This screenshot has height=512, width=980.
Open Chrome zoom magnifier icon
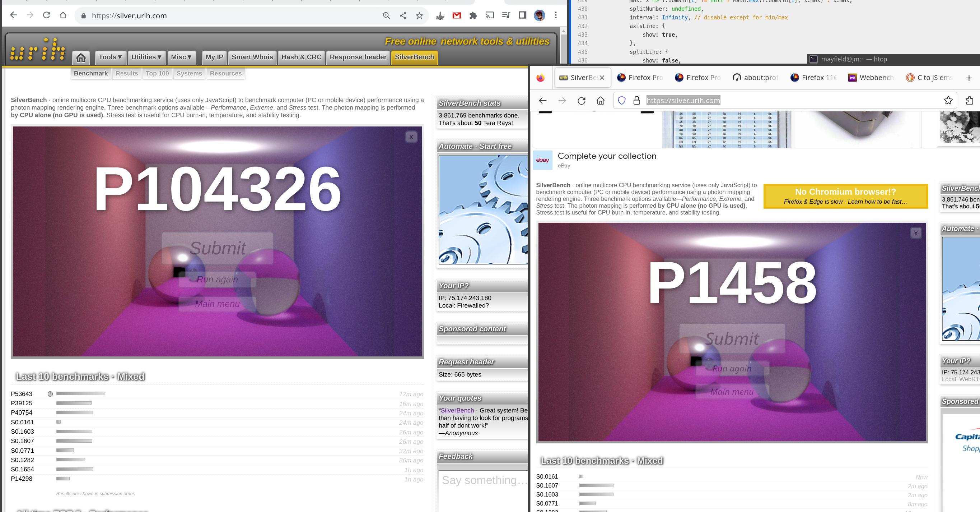pos(386,15)
